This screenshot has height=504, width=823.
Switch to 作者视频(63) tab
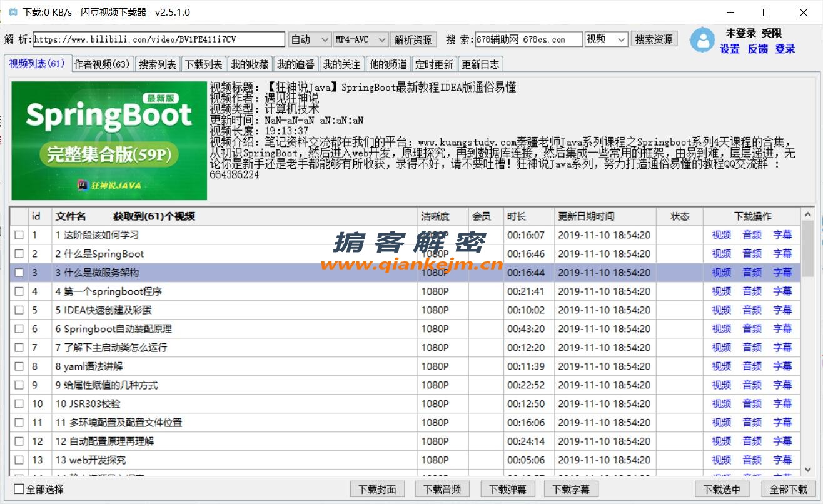click(102, 64)
